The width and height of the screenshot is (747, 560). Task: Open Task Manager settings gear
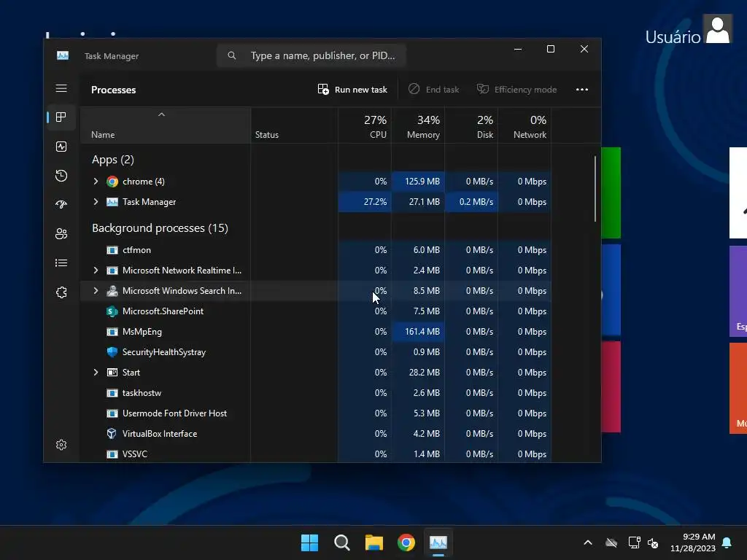[x=61, y=445]
